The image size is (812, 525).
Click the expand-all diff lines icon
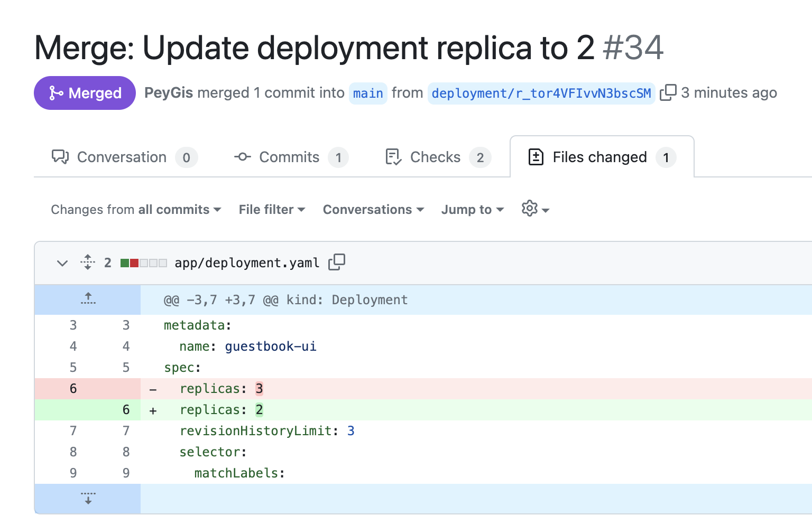[88, 262]
